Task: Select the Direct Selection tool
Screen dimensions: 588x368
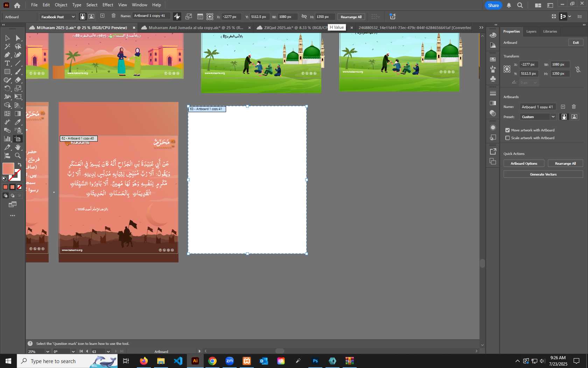Action: [x=18, y=38]
